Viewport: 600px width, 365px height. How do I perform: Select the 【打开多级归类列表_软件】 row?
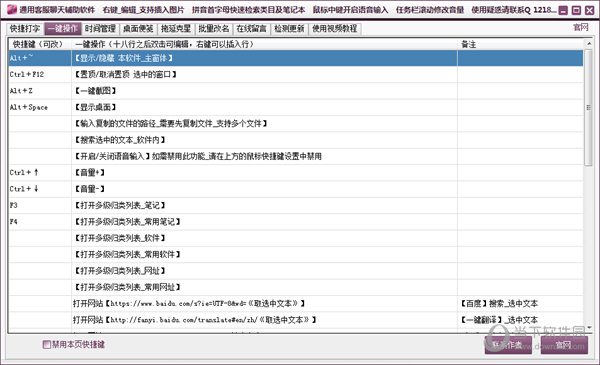296,238
